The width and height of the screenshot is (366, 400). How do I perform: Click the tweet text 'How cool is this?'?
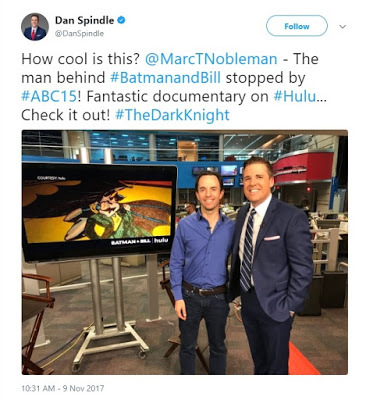click(x=80, y=59)
